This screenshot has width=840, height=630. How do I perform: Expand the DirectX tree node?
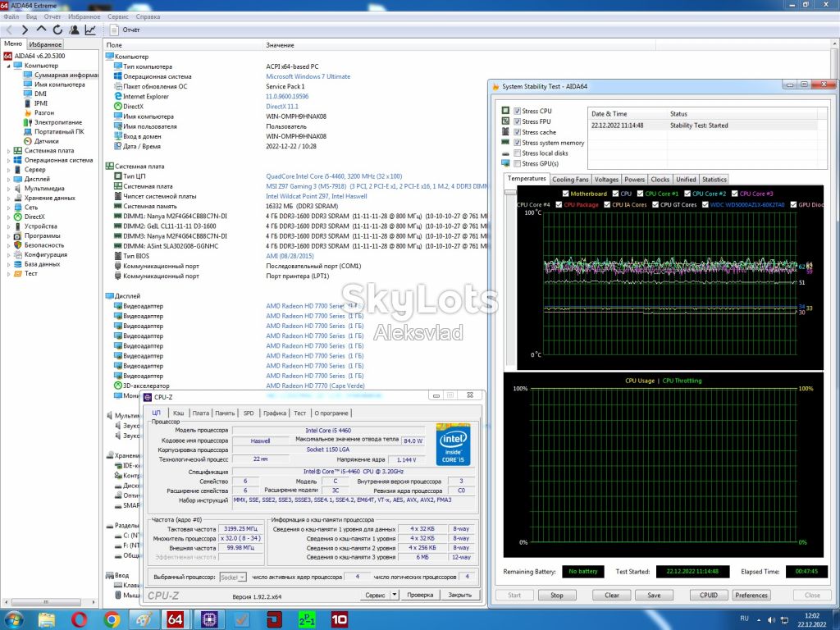coord(8,217)
